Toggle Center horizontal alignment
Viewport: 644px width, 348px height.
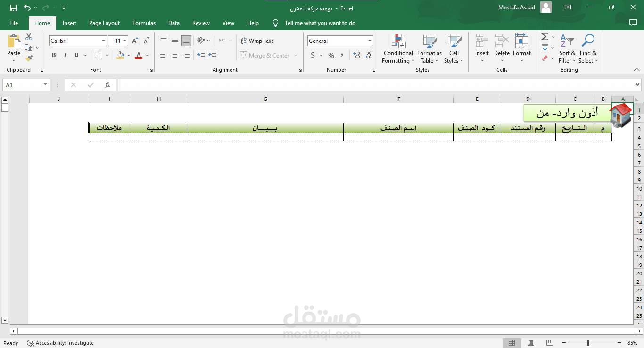[x=175, y=55]
